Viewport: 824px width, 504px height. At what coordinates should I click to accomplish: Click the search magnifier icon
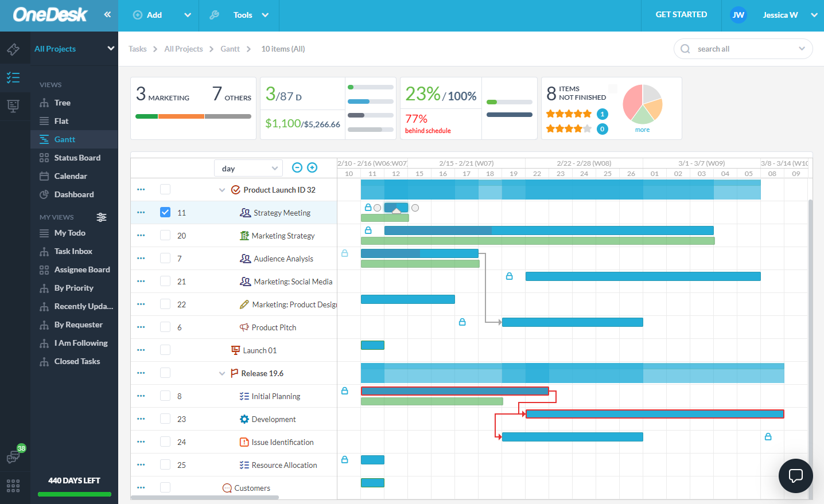[685, 49]
